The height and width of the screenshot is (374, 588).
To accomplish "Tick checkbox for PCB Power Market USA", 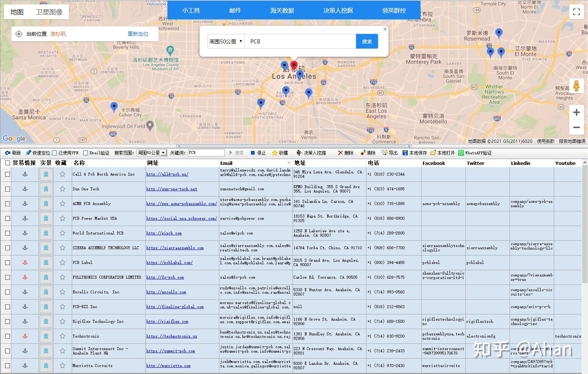I will [x=7, y=218].
